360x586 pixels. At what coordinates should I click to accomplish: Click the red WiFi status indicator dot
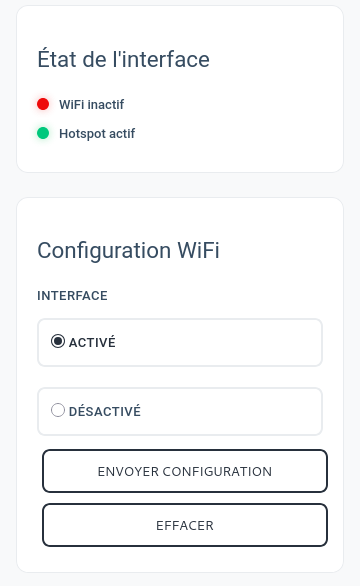point(43,104)
